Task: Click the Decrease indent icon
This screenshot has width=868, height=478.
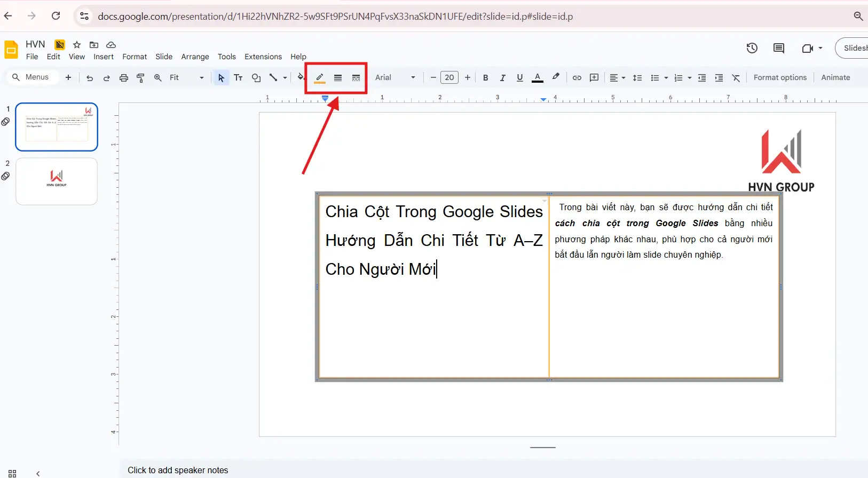Action: point(702,78)
